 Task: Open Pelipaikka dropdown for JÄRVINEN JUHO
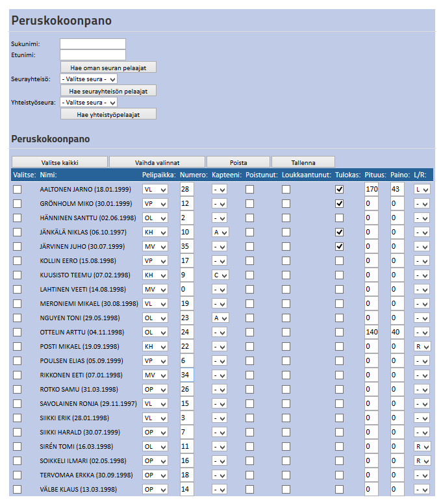[x=155, y=247]
